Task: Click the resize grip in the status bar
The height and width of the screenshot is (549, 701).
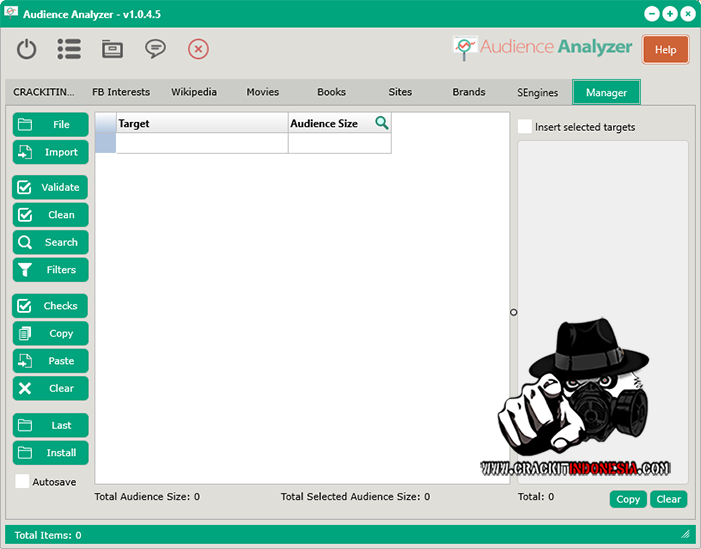Action: click(x=685, y=534)
